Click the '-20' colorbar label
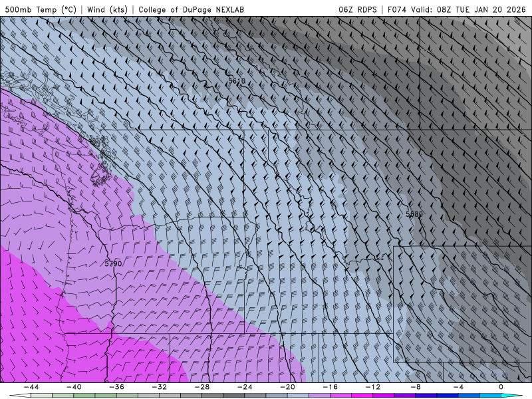 pyautogui.click(x=287, y=387)
